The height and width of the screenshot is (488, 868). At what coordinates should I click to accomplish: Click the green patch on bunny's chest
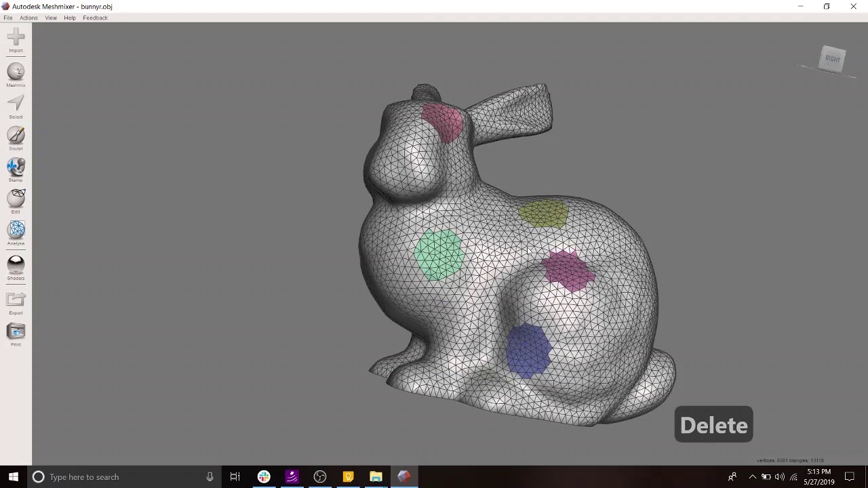pos(439,255)
